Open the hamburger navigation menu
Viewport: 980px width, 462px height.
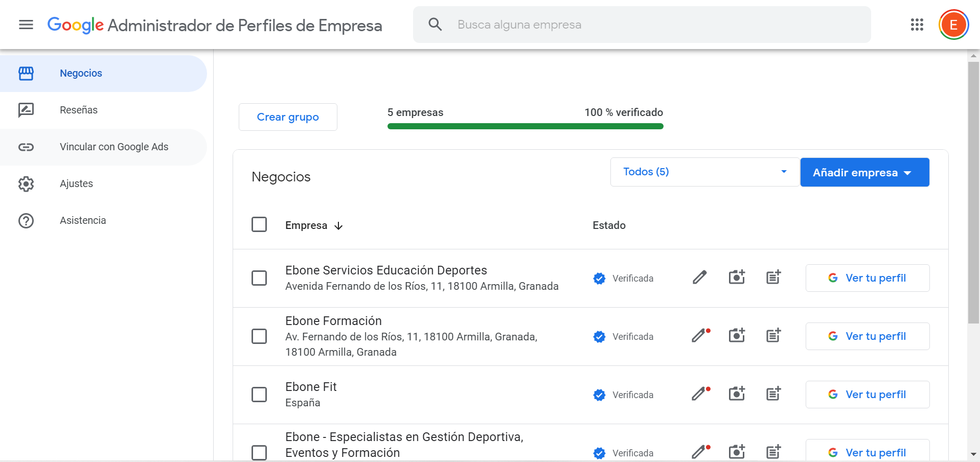click(x=26, y=25)
